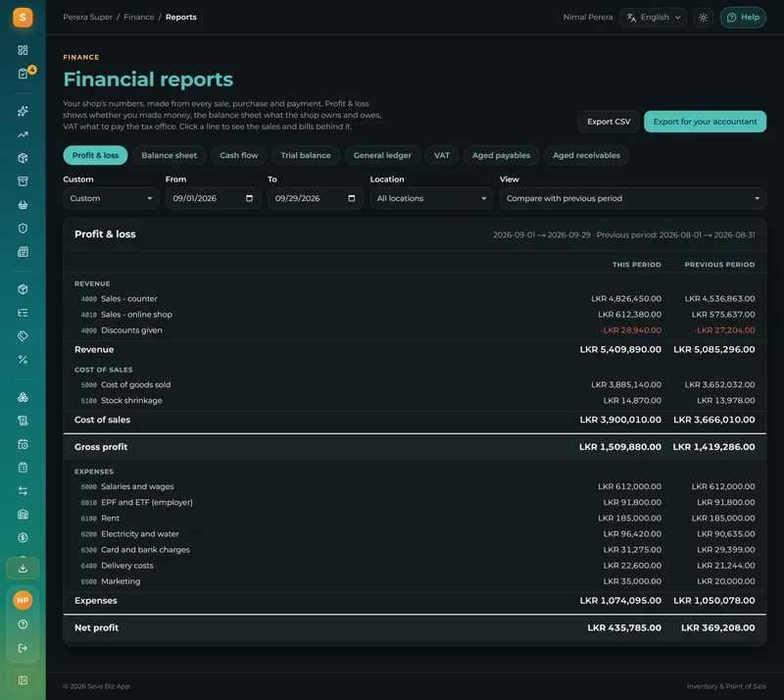This screenshot has height=700, width=784.
Task: Open the tasks clipboard icon with badge
Action: (23, 74)
